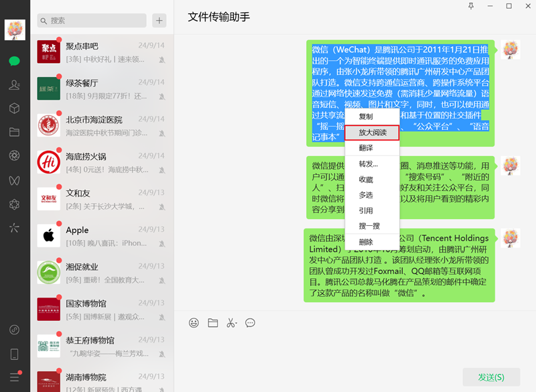Open Video Channels in the sidebar

pyautogui.click(x=15, y=180)
